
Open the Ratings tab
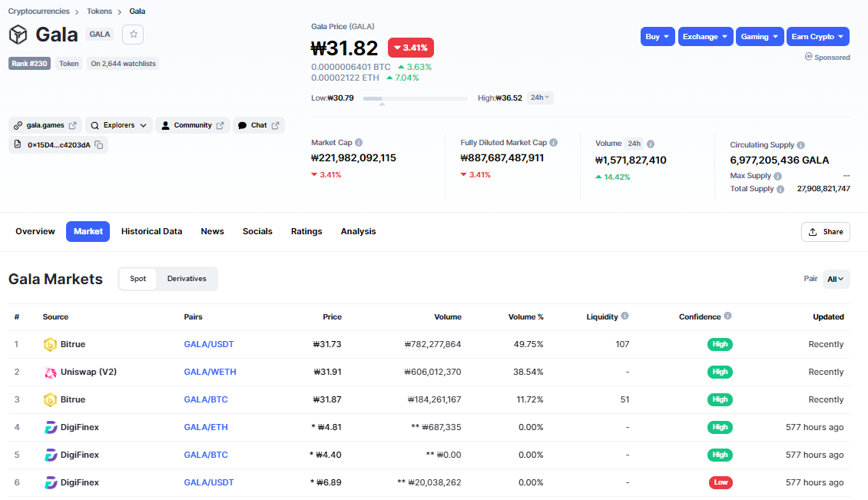306,231
